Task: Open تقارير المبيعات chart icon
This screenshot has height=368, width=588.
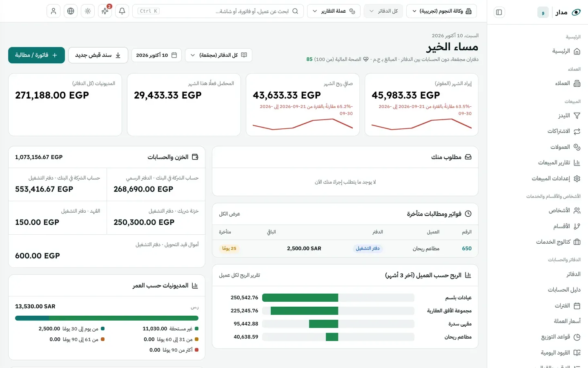Action: (x=577, y=163)
